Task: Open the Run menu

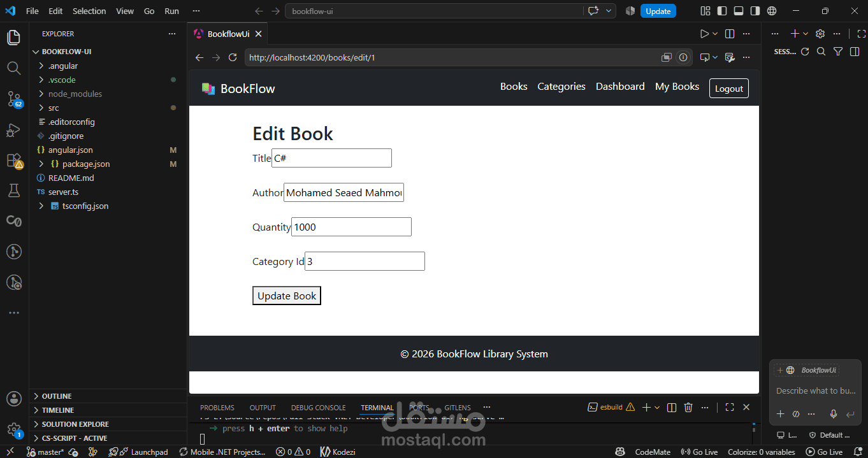Action: [x=171, y=11]
